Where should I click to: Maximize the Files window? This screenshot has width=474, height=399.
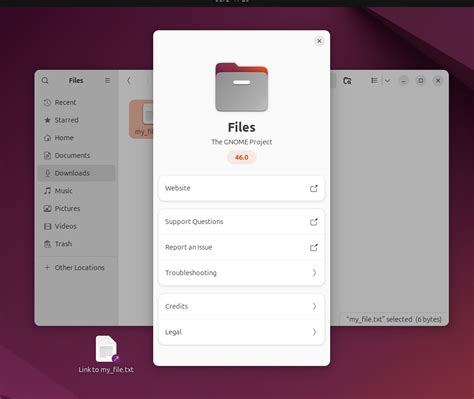pos(421,81)
